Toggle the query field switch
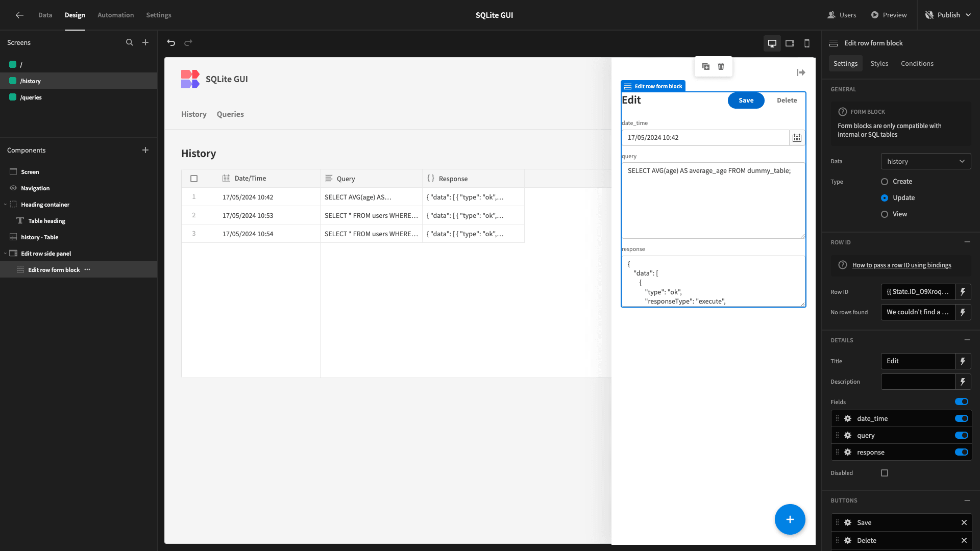The image size is (980, 551). pos(962,436)
